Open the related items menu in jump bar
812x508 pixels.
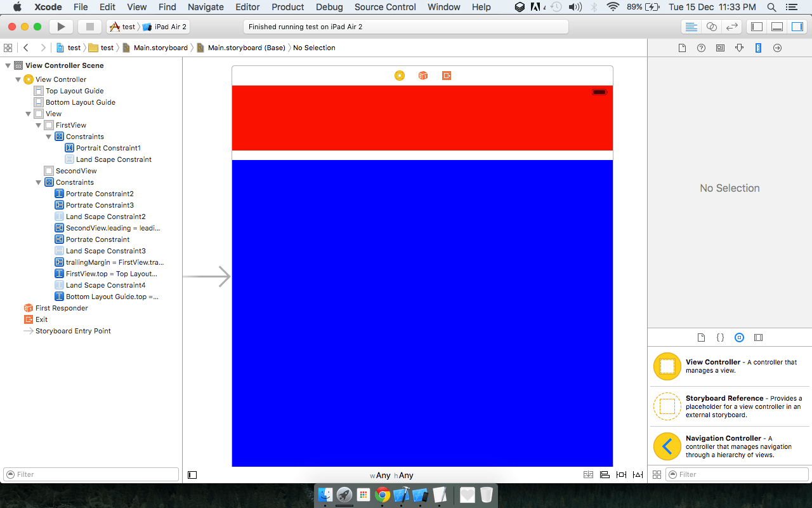pyautogui.click(x=8, y=48)
